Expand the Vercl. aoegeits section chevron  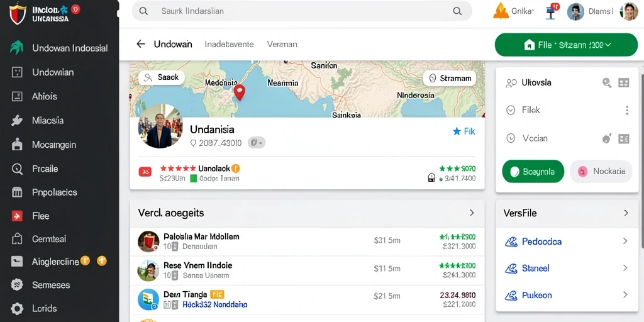tap(472, 213)
